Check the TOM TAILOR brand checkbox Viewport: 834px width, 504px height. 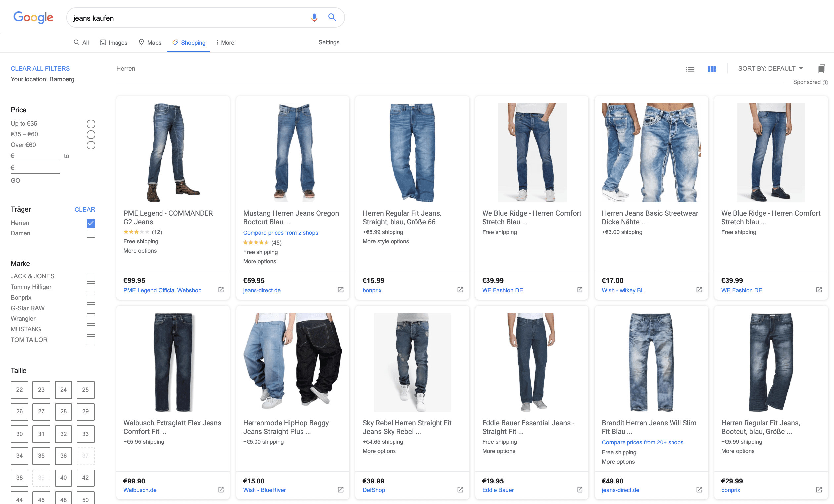click(91, 340)
